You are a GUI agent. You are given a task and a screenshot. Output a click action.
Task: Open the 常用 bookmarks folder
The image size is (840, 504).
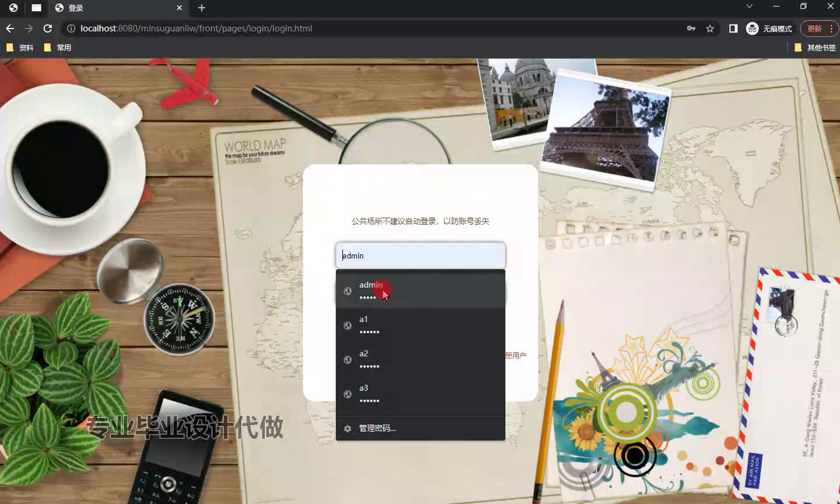coord(58,48)
